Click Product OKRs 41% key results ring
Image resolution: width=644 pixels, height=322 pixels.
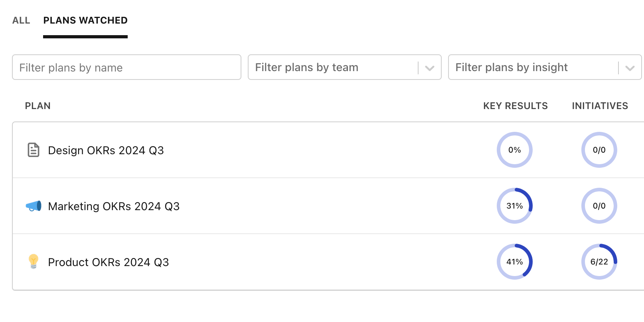point(514,262)
